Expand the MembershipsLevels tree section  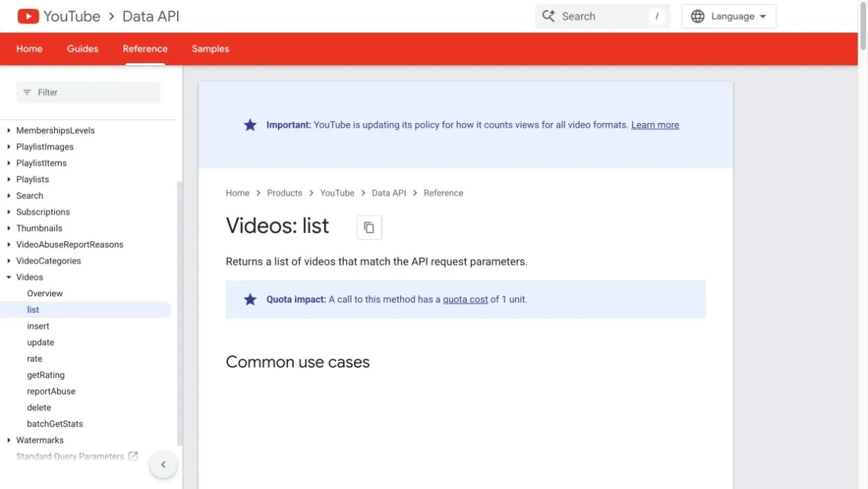coord(9,130)
